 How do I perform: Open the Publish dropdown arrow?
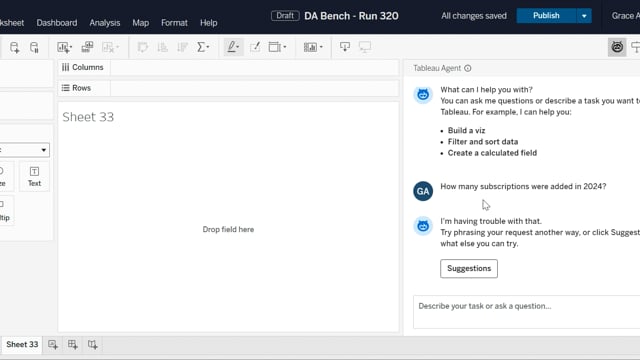point(584,16)
